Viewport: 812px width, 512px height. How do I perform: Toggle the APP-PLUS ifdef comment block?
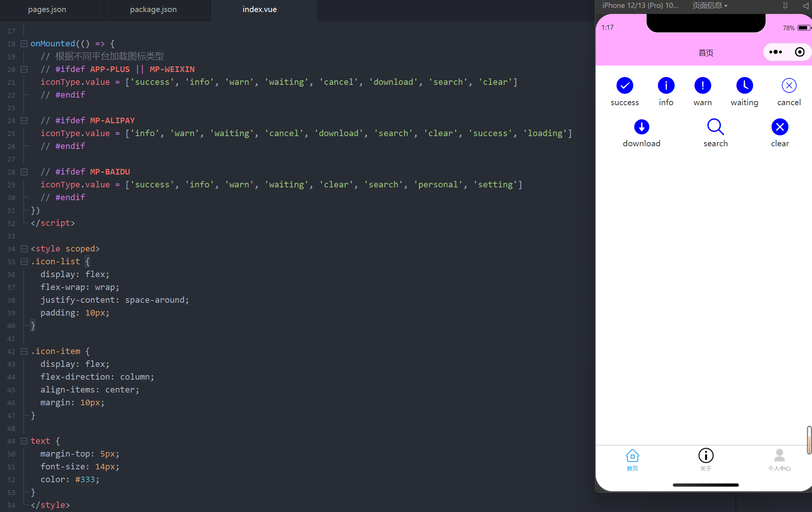[x=24, y=69]
